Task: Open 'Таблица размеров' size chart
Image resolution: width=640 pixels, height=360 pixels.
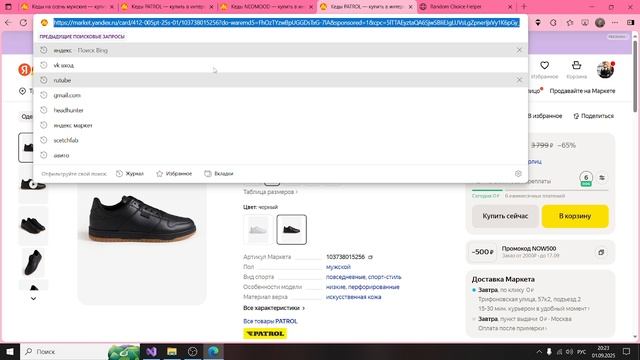Action: pos(270,192)
